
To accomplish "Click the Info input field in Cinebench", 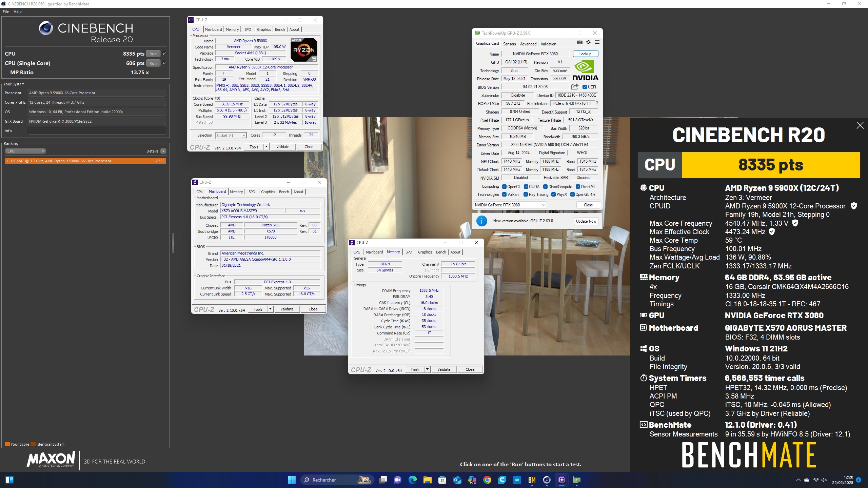I will [x=97, y=131].
